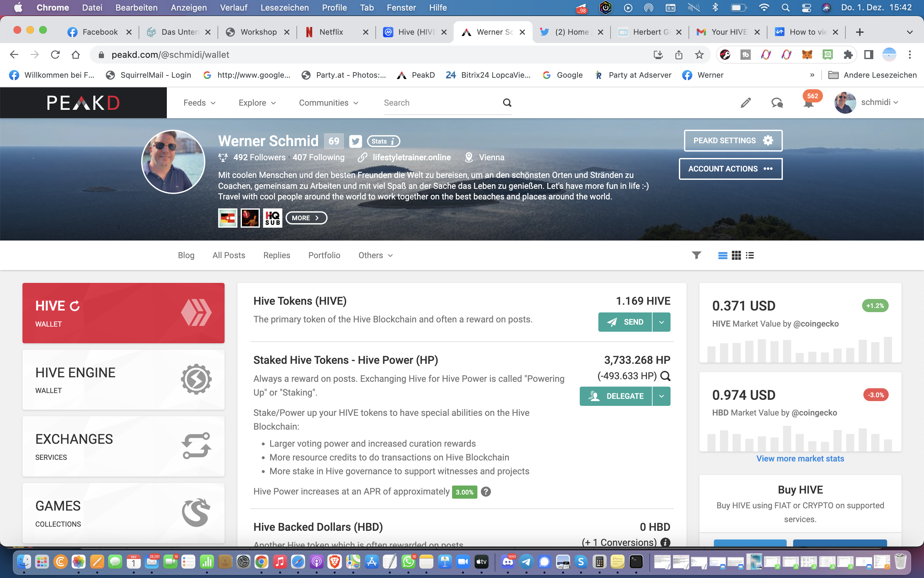Click magnifier beside -493.633 HP delegation
Viewport: 924px width, 578px height.
click(x=665, y=376)
